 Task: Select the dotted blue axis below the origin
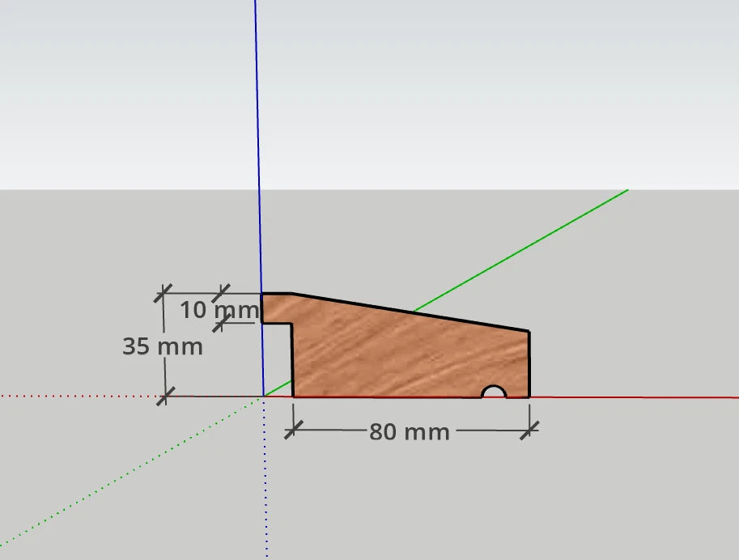click(x=265, y=486)
